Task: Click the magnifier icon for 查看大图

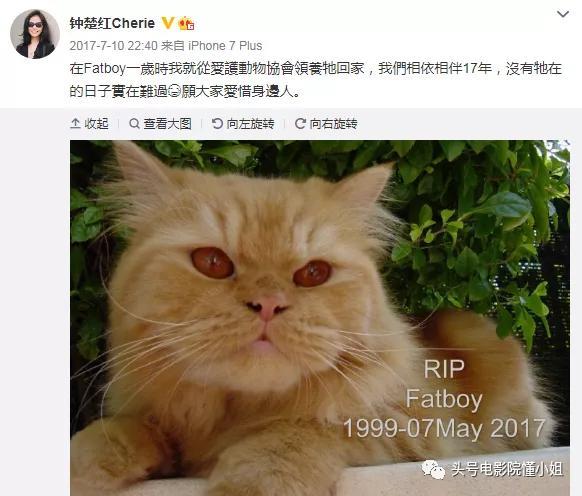Action: coord(134,123)
